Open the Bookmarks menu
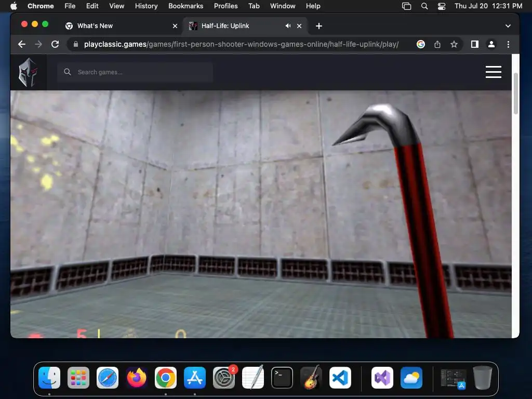The height and width of the screenshot is (399, 532). (x=185, y=6)
